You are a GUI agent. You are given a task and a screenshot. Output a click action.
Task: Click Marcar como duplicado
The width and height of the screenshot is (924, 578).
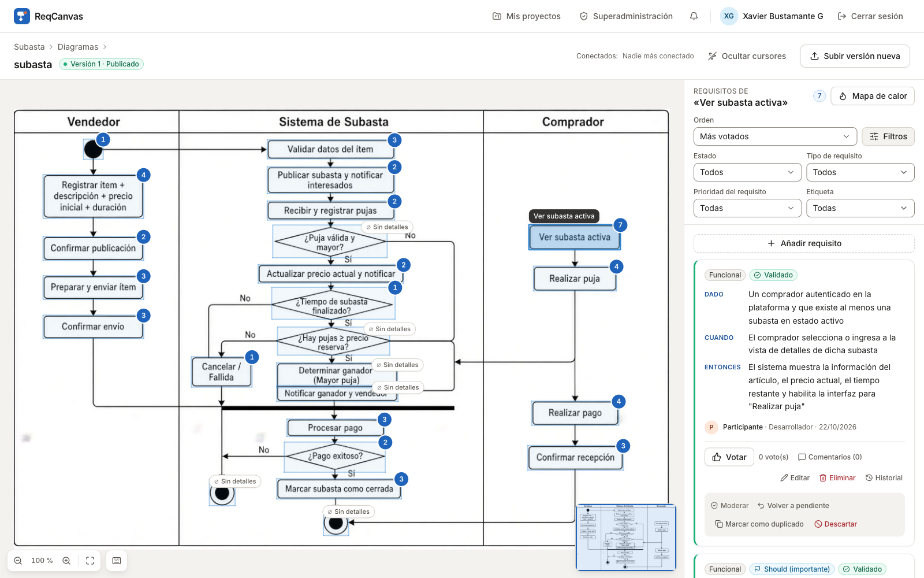tap(759, 524)
